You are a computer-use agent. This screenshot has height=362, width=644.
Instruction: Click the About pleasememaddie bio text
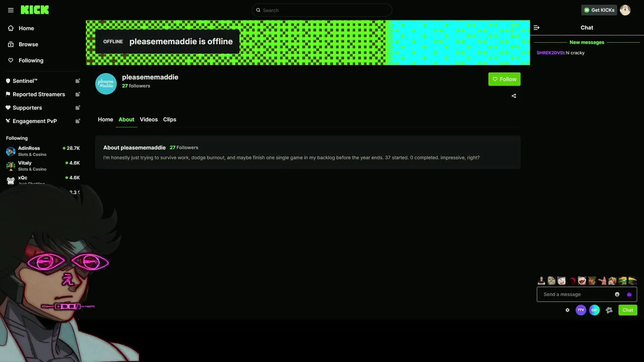point(291,158)
